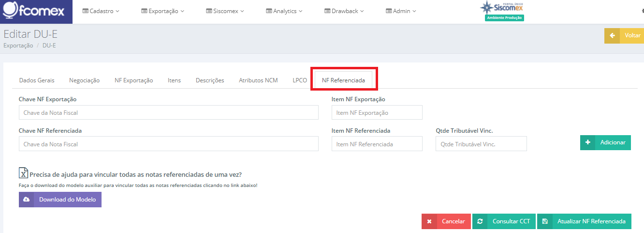Switch to the LPCO tab
The height and width of the screenshot is (233, 644).
[x=300, y=80]
